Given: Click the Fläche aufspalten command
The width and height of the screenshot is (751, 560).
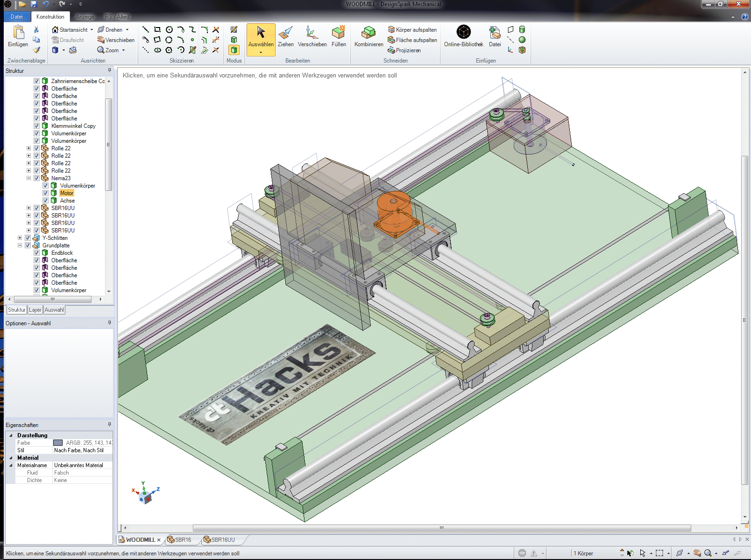Looking at the screenshot, I should click(414, 40).
